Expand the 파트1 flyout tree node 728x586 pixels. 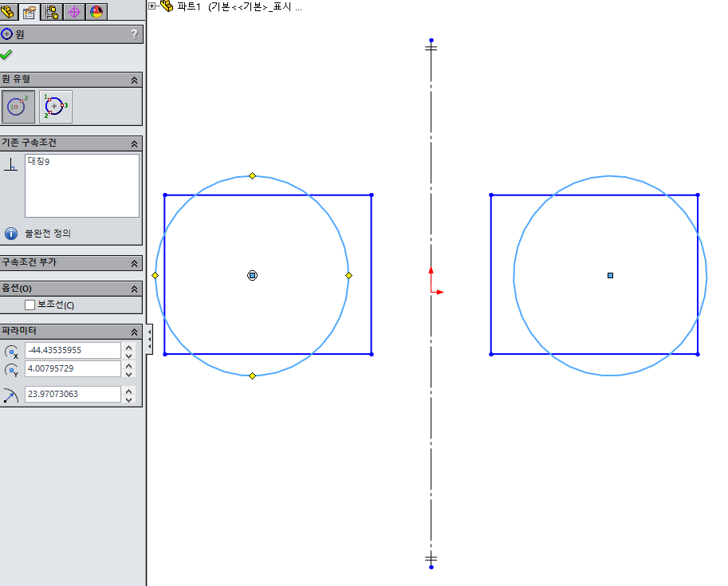[151, 6]
